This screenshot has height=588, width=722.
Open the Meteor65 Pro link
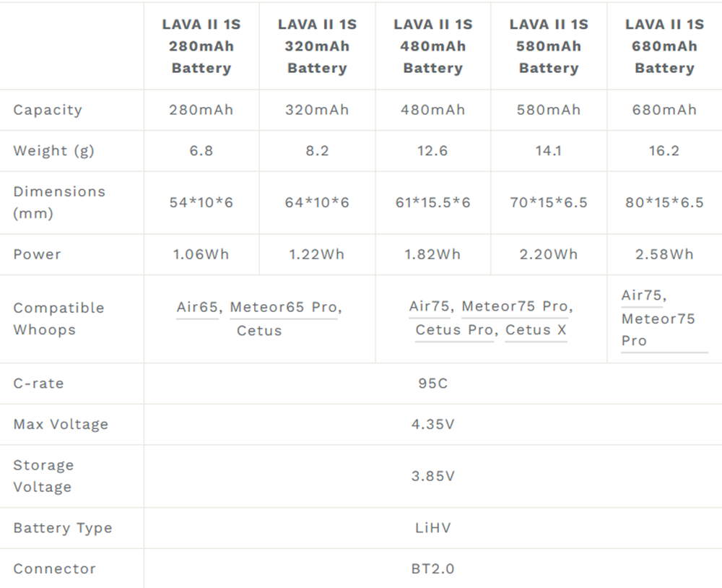coord(284,307)
